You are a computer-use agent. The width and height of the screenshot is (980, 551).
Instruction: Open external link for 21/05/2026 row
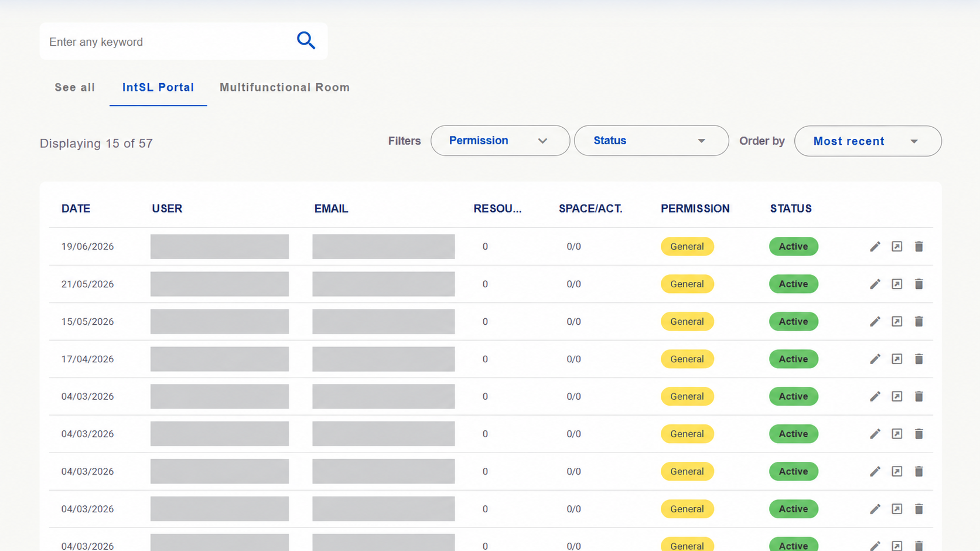(x=897, y=284)
